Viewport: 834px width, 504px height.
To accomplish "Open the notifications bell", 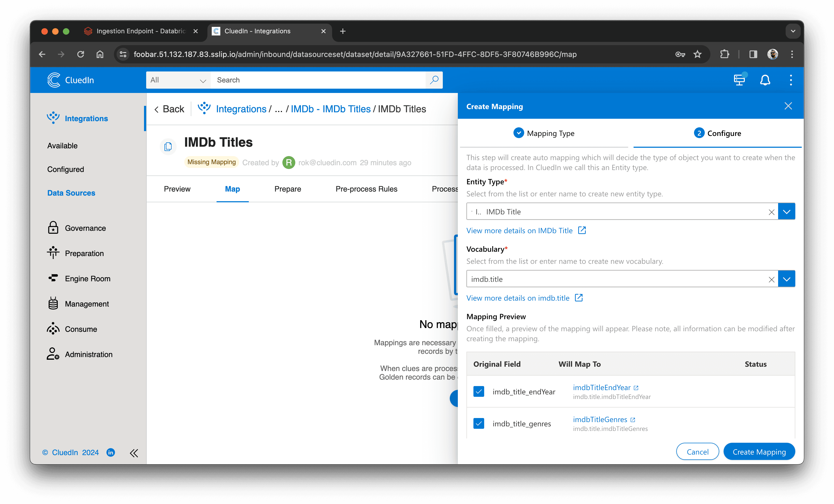I will [x=765, y=80].
